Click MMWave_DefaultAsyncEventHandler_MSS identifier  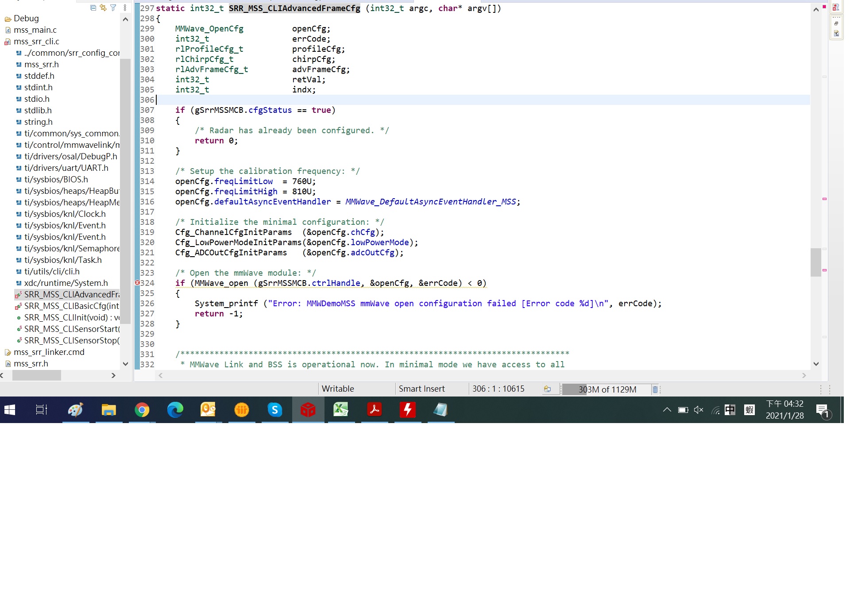(430, 202)
